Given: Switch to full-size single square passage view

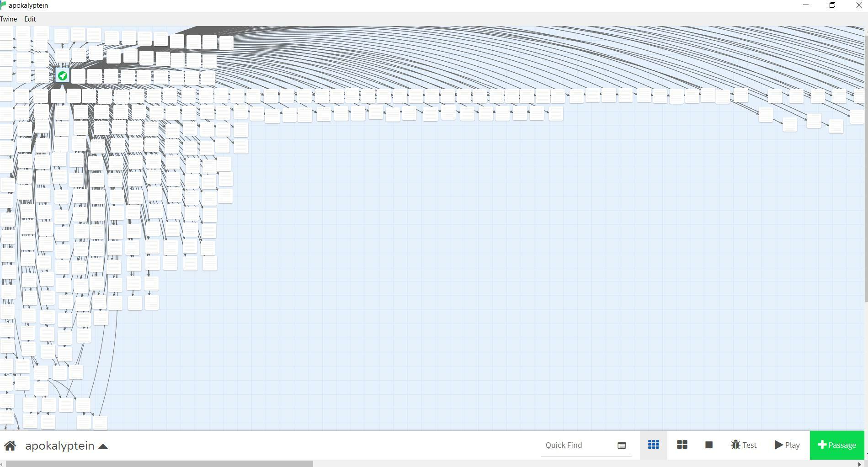Looking at the screenshot, I should (708, 445).
